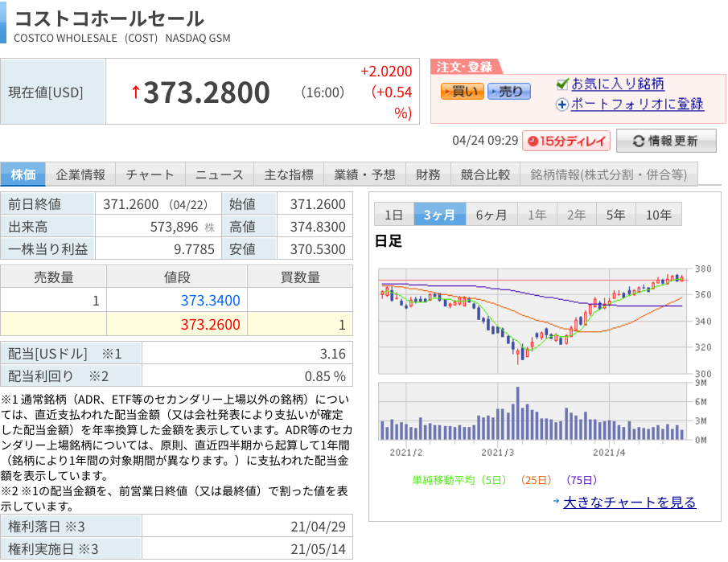Viewport: 728px width, 562px height.
Task: Click the 銘柄情報(株式分割・併合等) tab
Action: [x=609, y=174]
